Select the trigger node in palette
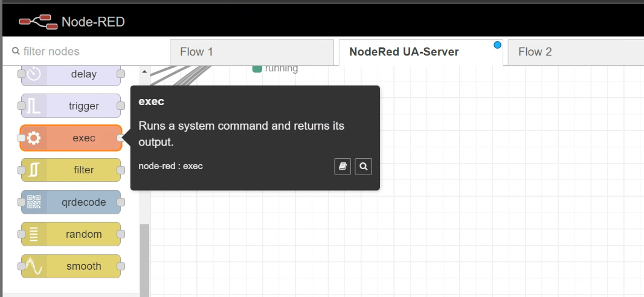Screen dimensions: 644x297 point(71,106)
